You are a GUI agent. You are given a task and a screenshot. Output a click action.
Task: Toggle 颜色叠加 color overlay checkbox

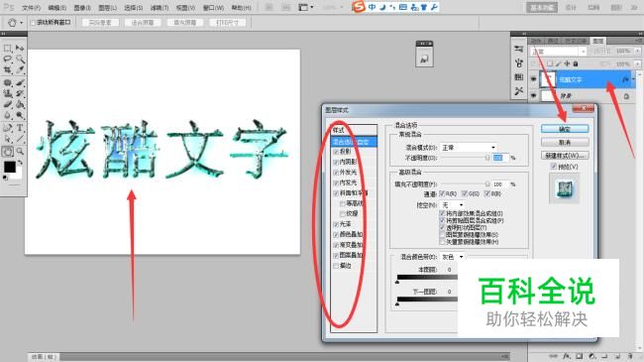(336, 234)
